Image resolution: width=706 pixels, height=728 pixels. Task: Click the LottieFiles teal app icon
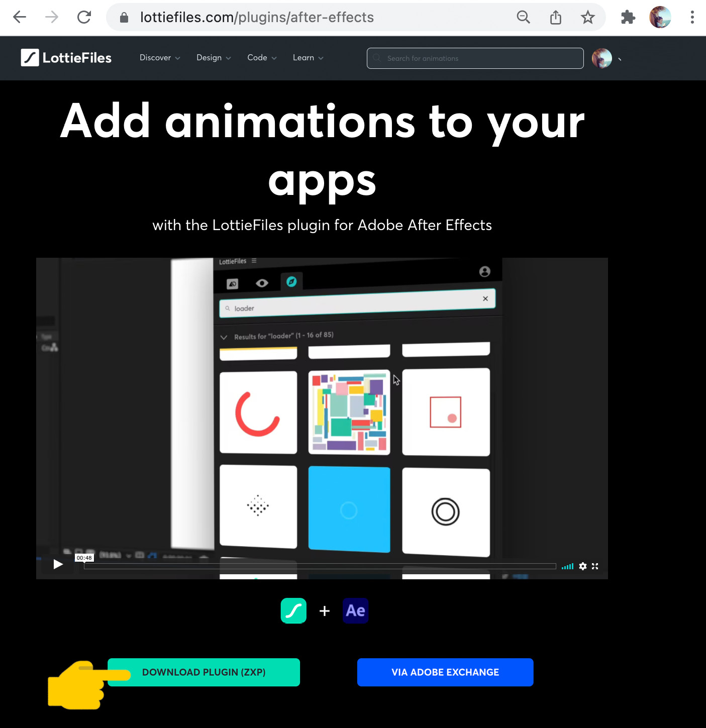(293, 610)
